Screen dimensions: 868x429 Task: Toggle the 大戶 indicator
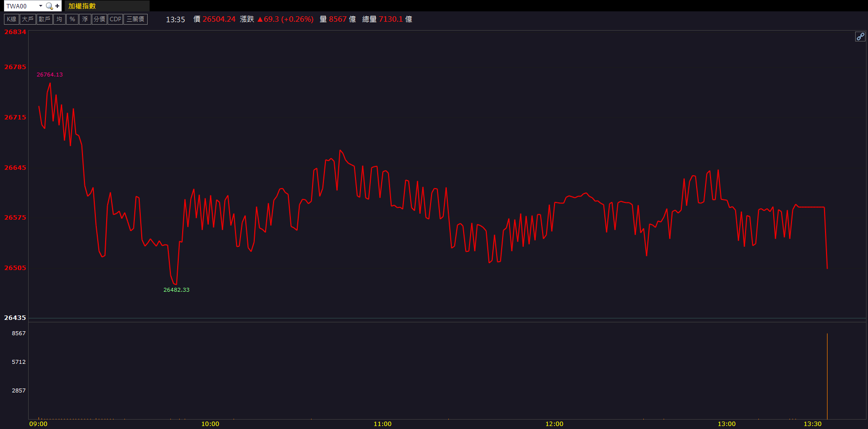click(x=28, y=19)
